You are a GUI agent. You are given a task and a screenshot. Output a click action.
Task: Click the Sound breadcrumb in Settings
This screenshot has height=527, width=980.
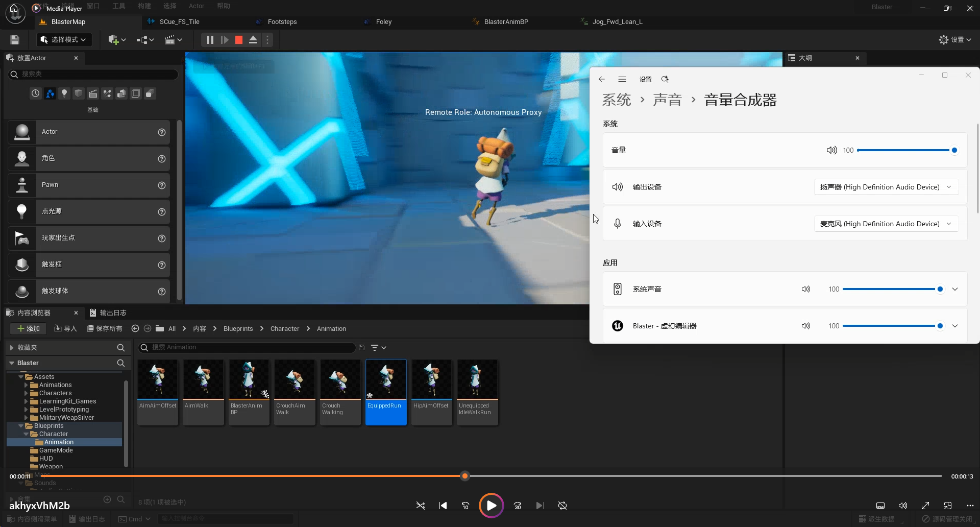tap(667, 100)
